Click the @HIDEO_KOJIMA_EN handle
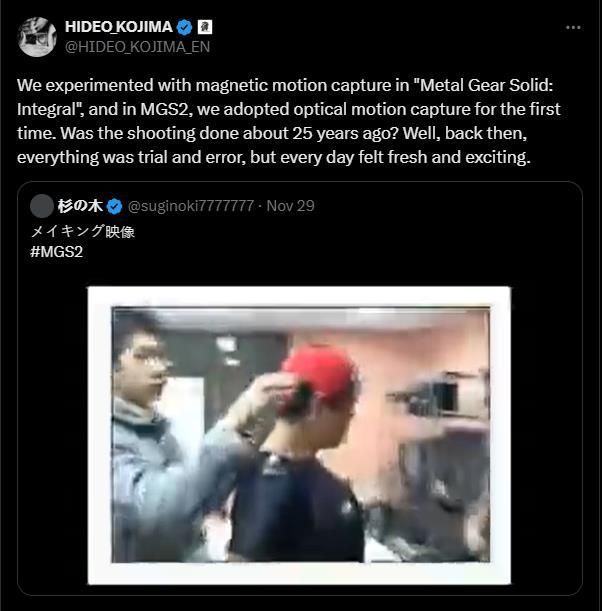The height and width of the screenshot is (611, 602). [x=137, y=46]
